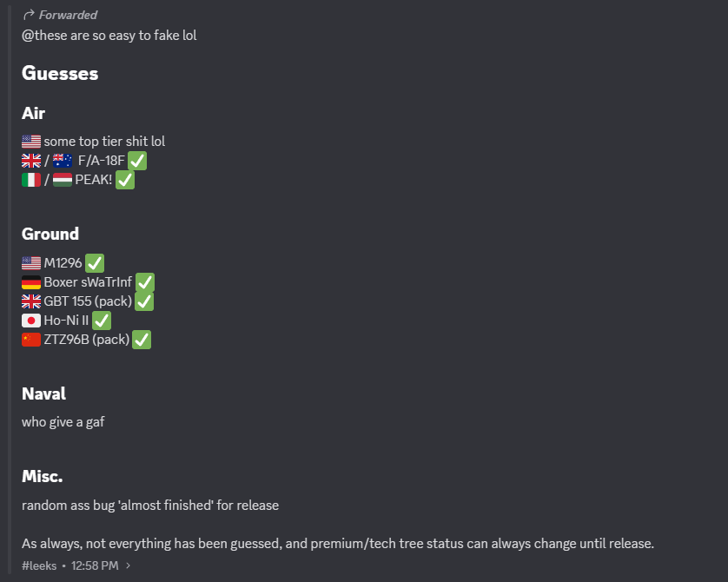Click the US flag next to M1296
This screenshot has width=728, height=582.
[x=31, y=263]
